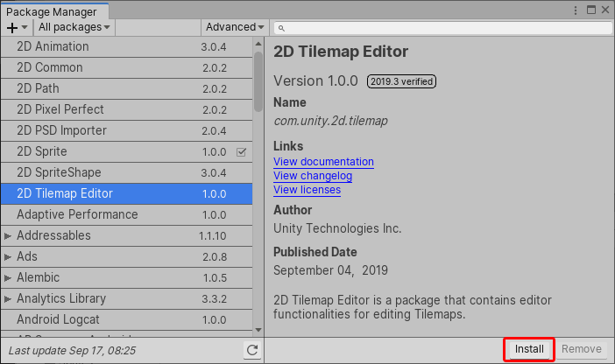Viewport: 615px width, 364px height.
Task: Open the window's three-dot options menu
Action: click(574, 10)
